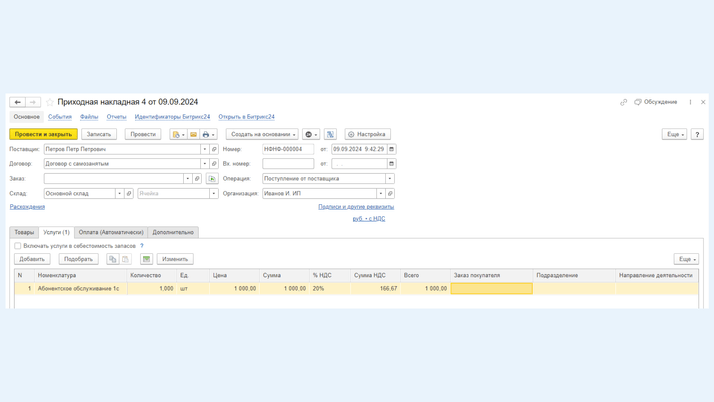
Task: Open the Дополнительно tab
Action: [x=173, y=232]
